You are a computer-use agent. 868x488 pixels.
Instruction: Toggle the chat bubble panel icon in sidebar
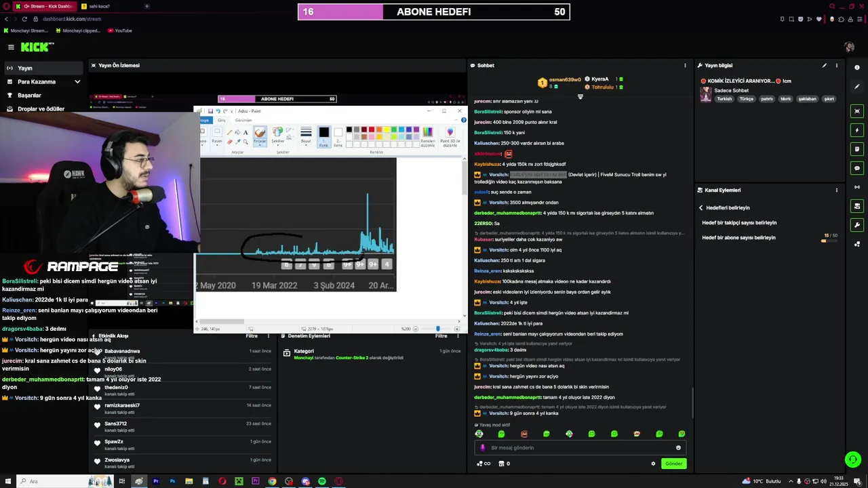coord(857,168)
